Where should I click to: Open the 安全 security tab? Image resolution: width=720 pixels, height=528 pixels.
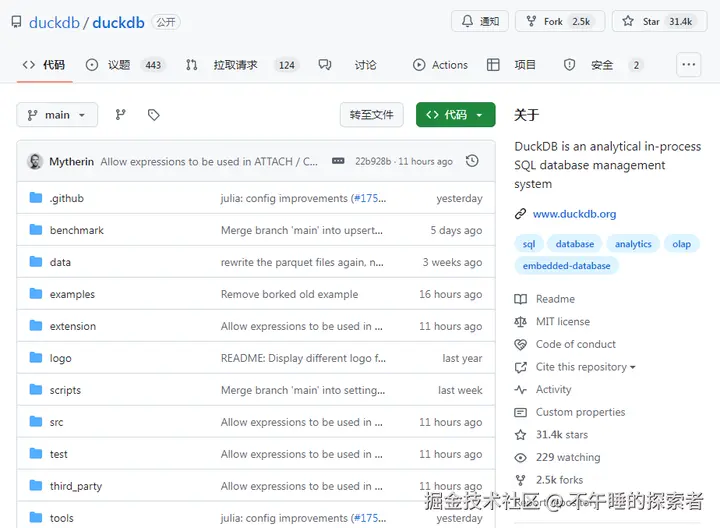602,65
